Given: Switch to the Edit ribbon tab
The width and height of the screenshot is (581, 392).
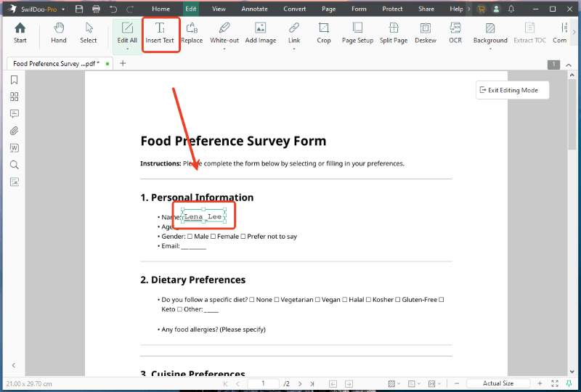Looking at the screenshot, I should (191, 9).
